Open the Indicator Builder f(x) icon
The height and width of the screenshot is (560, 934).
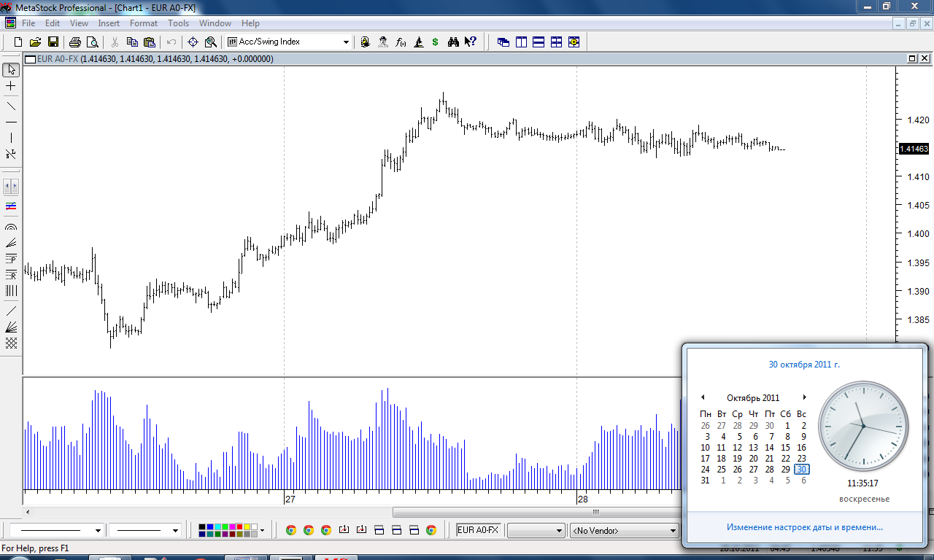coord(401,42)
